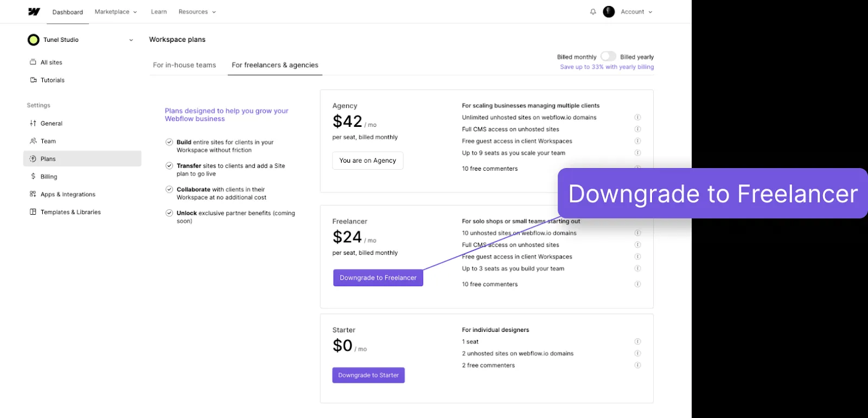Click checkmark beside Unlock exclusive partner benefits
This screenshot has width=868, height=418.
click(x=169, y=213)
